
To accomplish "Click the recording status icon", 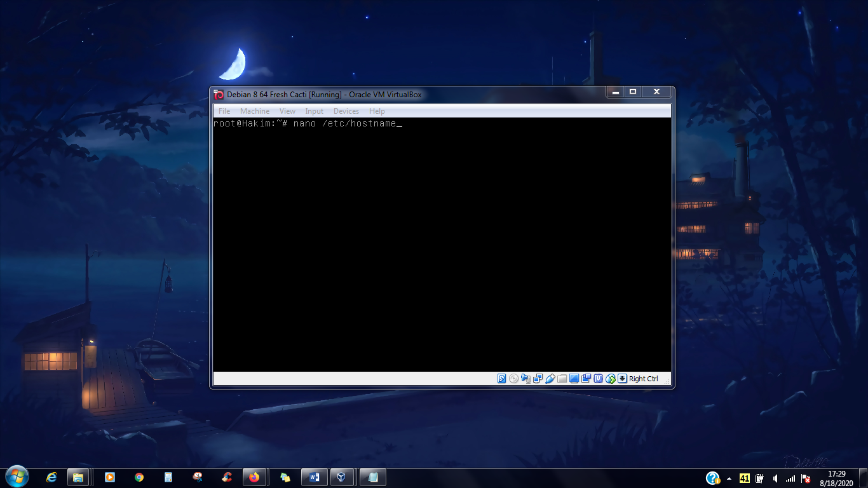I will click(587, 379).
